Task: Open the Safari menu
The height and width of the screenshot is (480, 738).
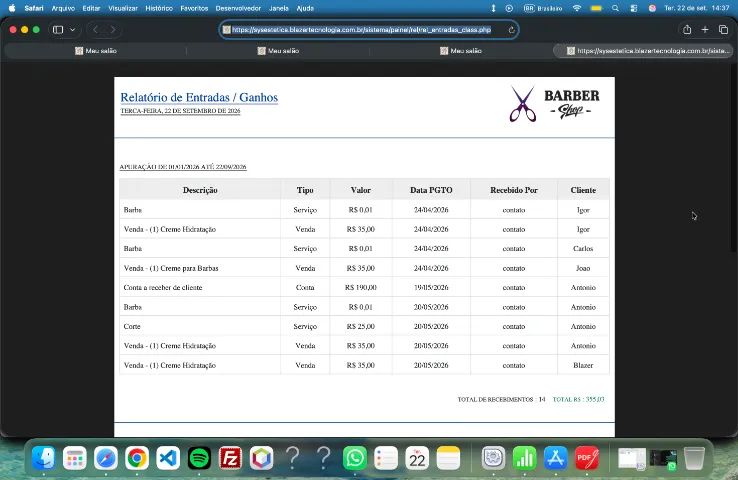Action: coord(34,8)
